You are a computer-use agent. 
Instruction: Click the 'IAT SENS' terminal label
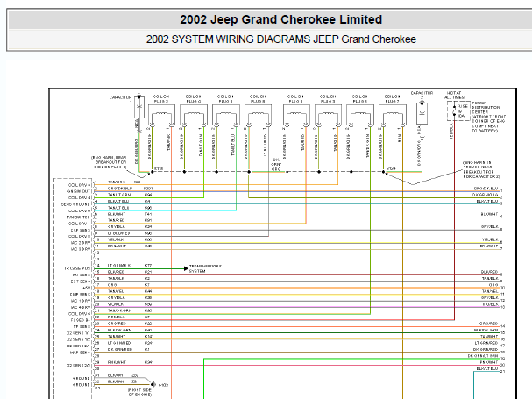pyautogui.click(x=82, y=274)
